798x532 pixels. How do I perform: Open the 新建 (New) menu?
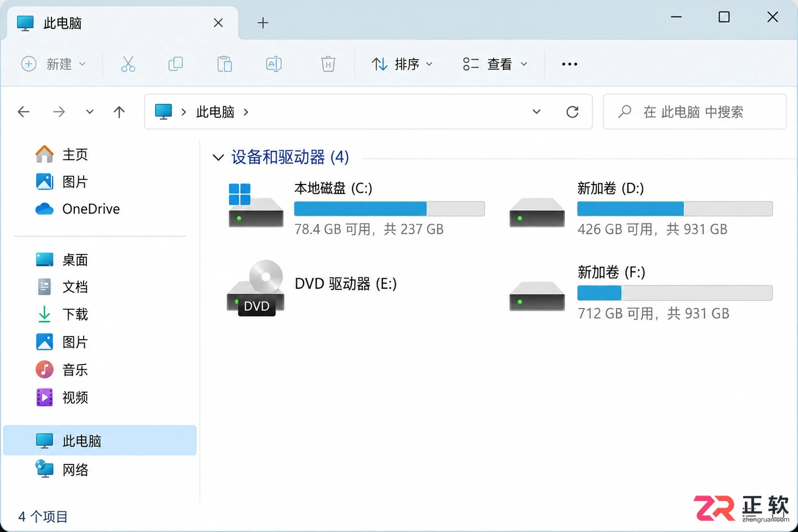[x=53, y=64]
